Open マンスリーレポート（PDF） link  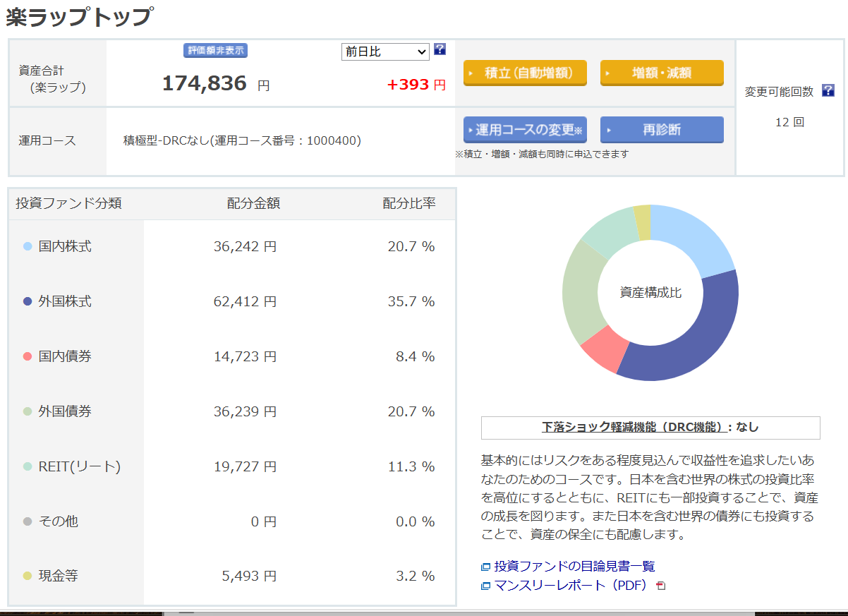(571, 585)
